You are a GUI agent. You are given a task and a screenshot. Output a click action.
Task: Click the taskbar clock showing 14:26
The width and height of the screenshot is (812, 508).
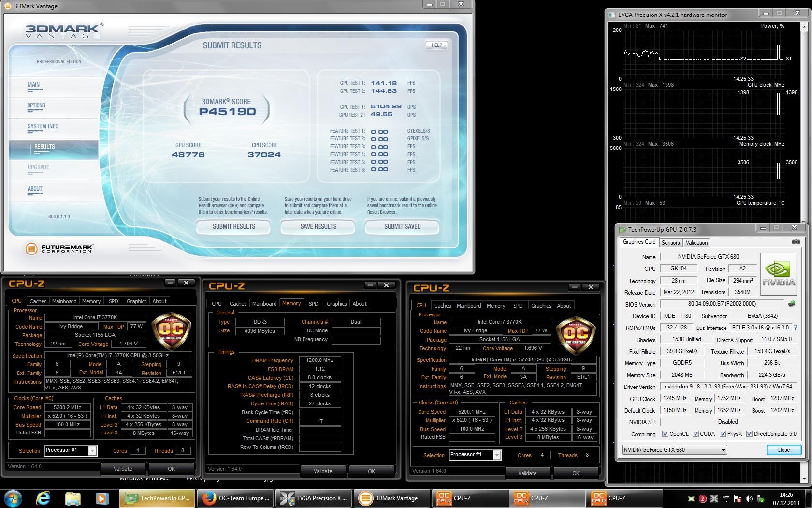786,498
